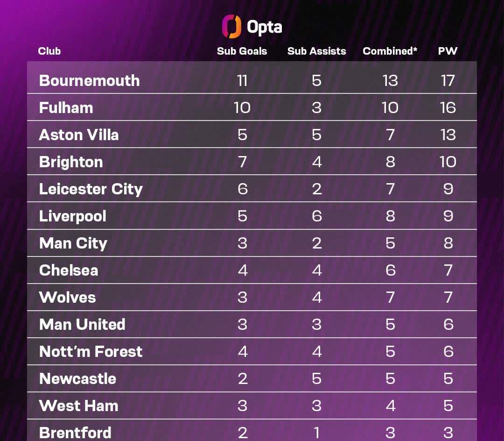Image resolution: width=504 pixels, height=441 pixels.
Task: Select the Aston Villa row
Action: coord(79,135)
